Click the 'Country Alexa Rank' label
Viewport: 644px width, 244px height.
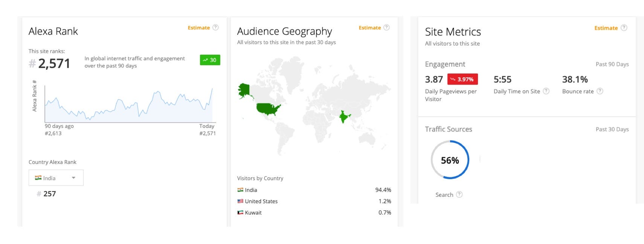(x=52, y=162)
